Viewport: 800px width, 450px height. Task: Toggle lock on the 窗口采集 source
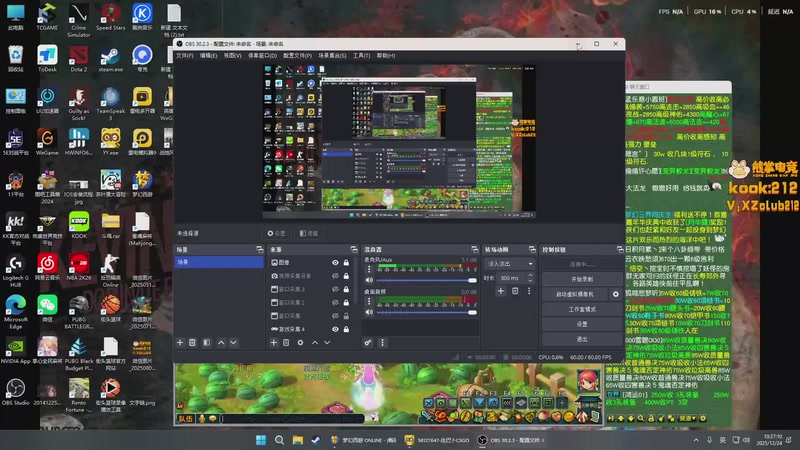coord(346,316)
